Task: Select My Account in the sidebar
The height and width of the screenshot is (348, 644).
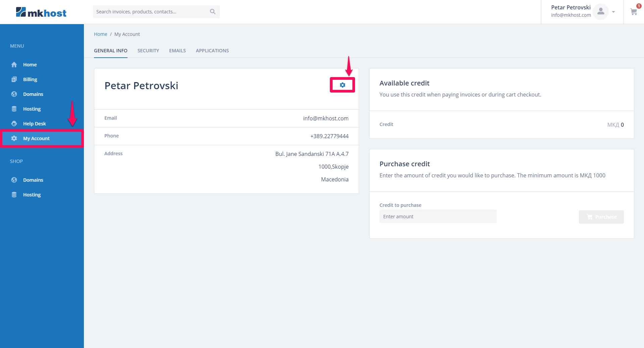Action: click(36, 138)
